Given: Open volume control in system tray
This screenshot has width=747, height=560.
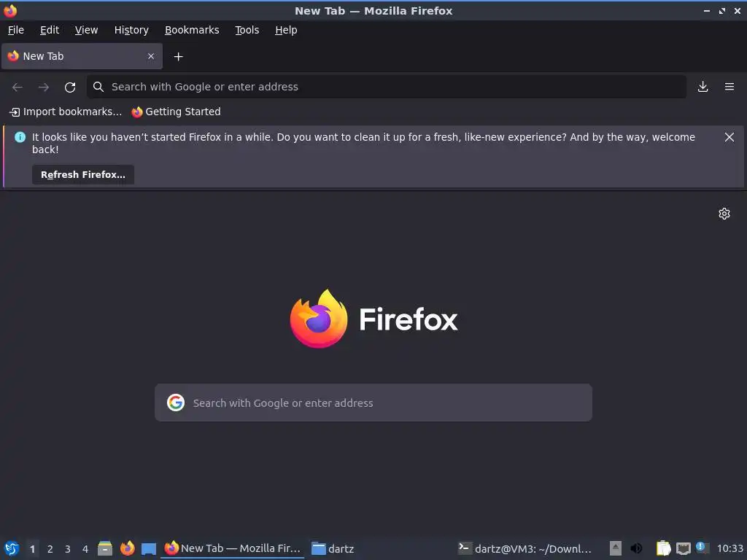Looking at the screenshot, I should point(636,548).
